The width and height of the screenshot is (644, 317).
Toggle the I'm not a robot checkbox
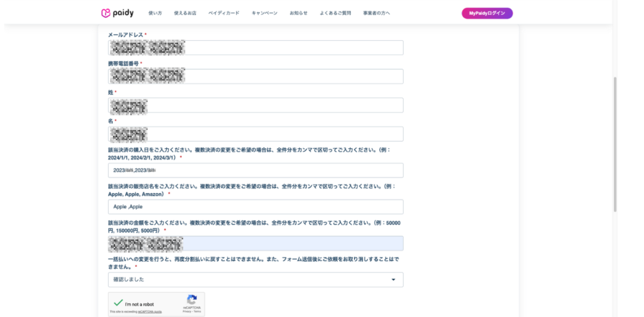118,303
